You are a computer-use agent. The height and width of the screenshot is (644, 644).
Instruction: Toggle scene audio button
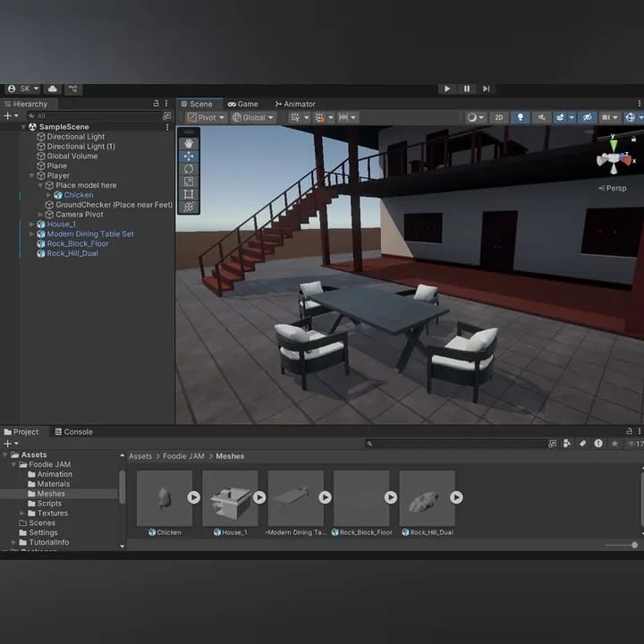pyautogui.click(x=542, y=117)
